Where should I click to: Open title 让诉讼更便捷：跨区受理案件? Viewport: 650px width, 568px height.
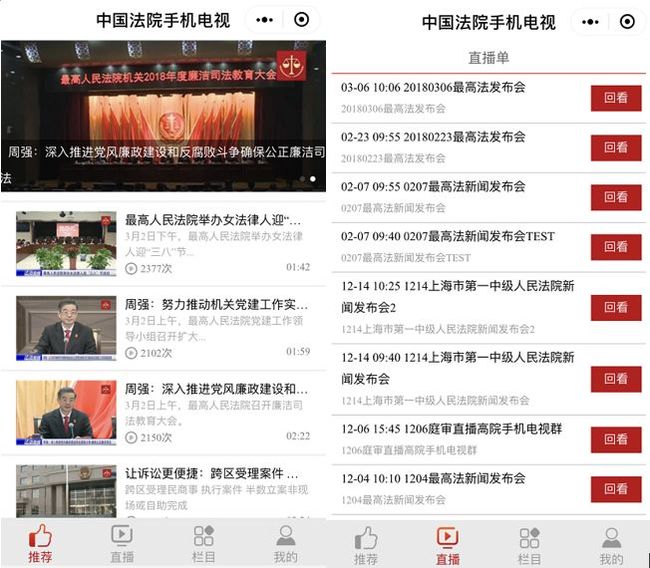pyautogui.click(x=211, y=473)
